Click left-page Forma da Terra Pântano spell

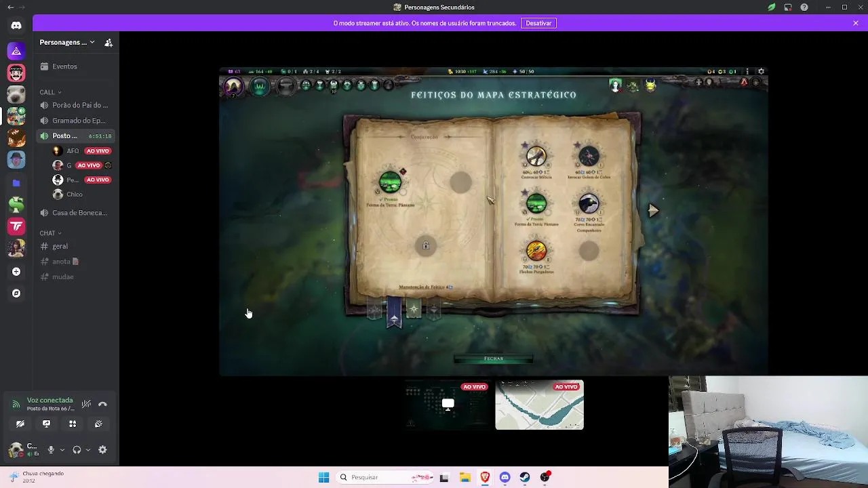tap(390, 182)
